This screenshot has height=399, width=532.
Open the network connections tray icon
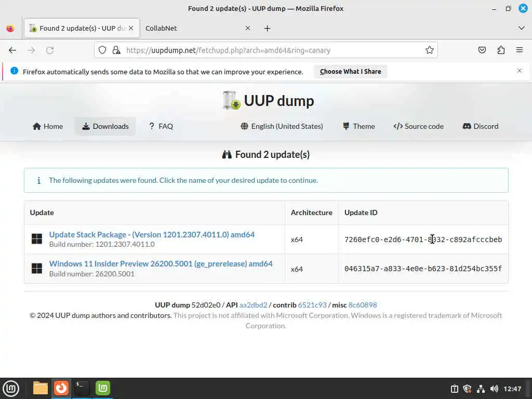[481, 389]
